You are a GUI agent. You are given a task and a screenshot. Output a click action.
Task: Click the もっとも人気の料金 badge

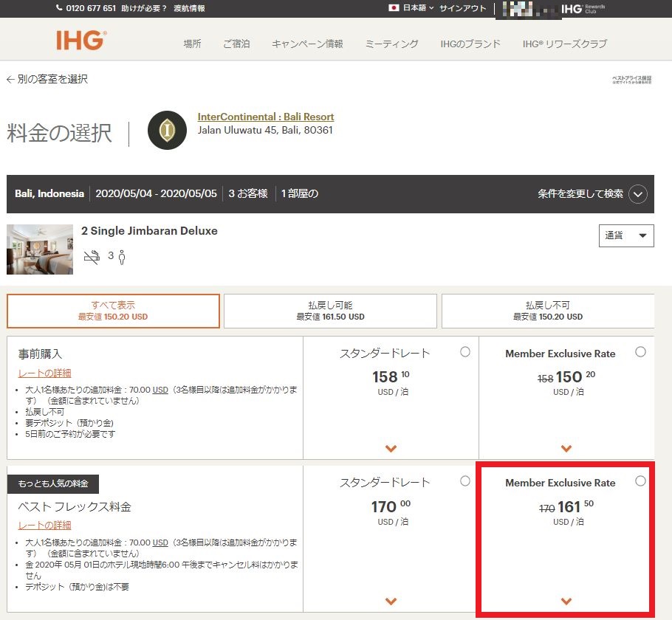click(53, 483)
